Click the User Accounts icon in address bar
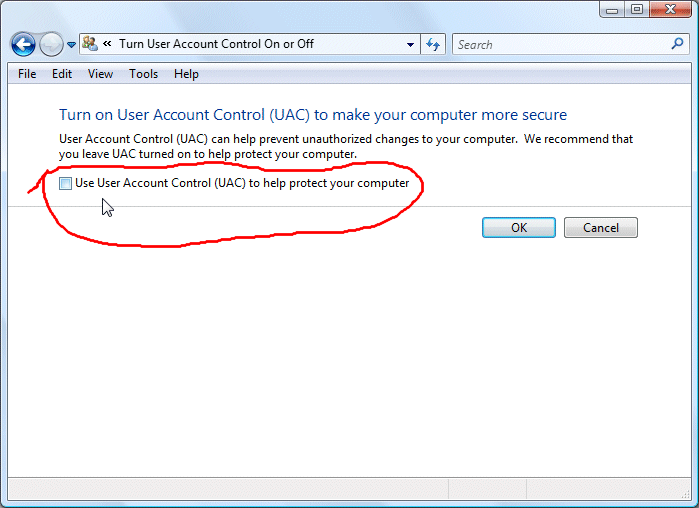This screenshot has width=699, height=508. (x=90, y=44)
